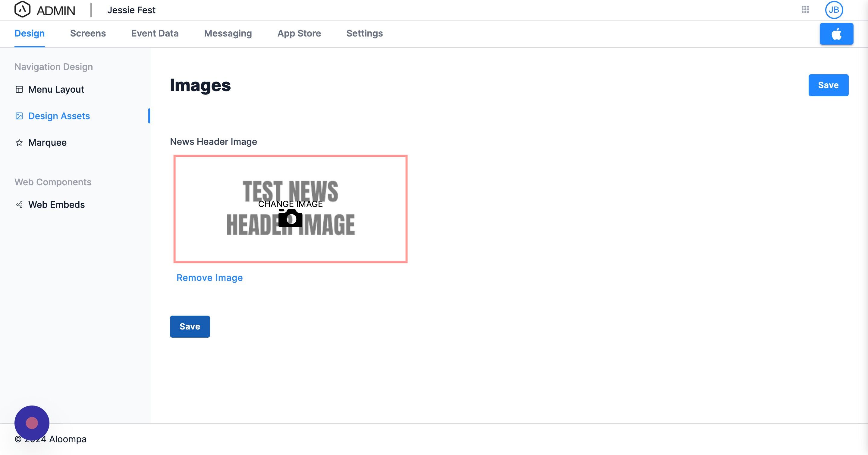Open the JB user avatar menu
Image resolution: width=868 pixels, height=455 pixels.
point(834,10)
